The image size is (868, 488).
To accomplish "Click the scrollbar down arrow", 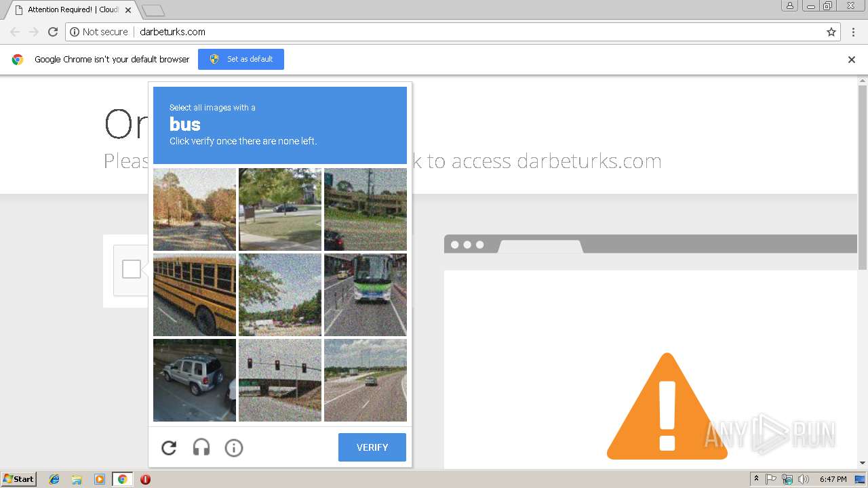I will (x=863, y=464).
